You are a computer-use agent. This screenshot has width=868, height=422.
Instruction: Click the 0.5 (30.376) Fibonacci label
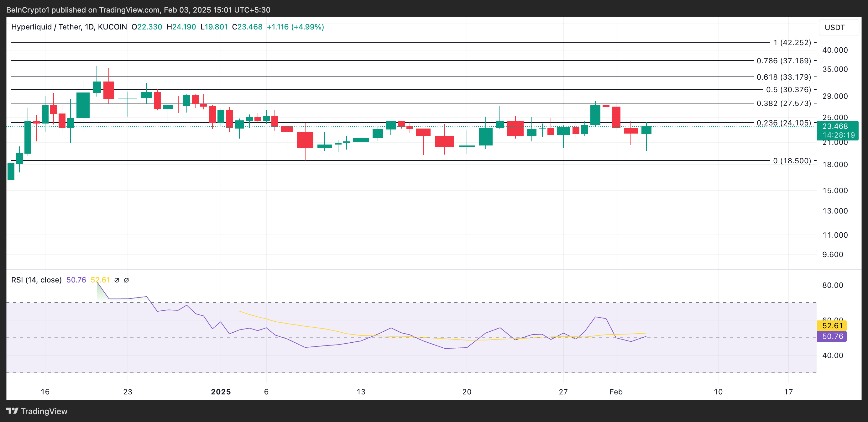pos(788,90)
